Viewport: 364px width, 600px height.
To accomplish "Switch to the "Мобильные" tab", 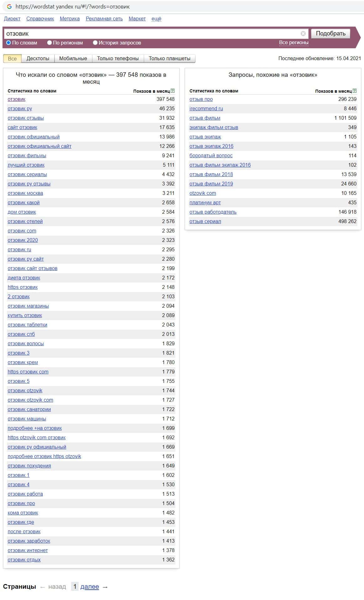I will 73,59.
